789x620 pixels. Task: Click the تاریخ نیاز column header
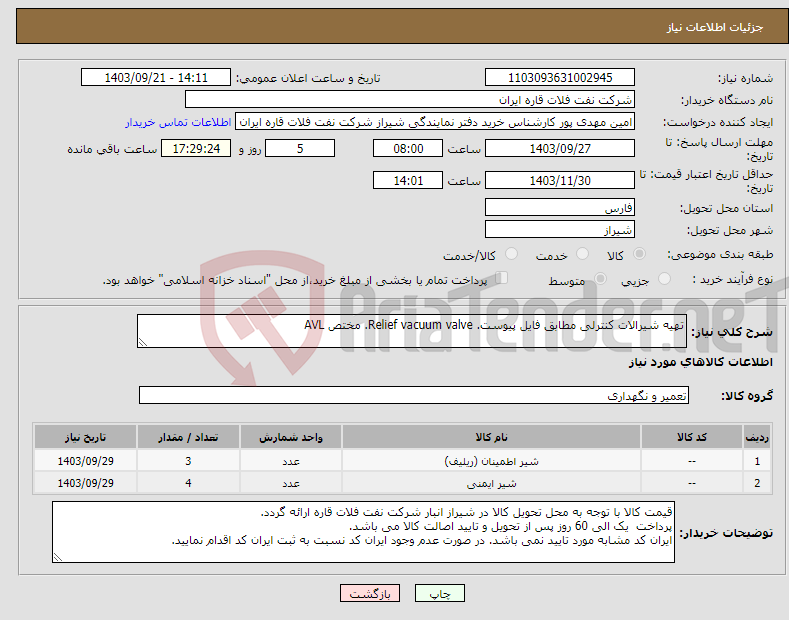85,437
